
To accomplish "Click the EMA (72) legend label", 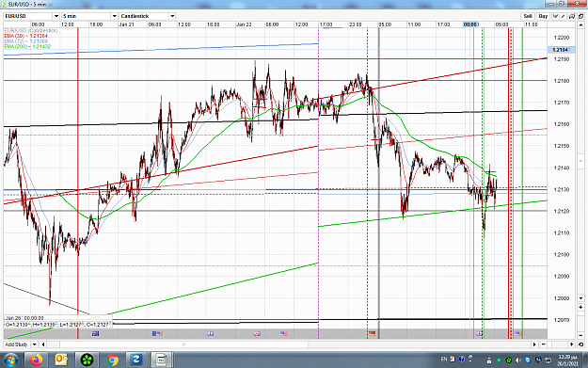I will click(26, 40).
